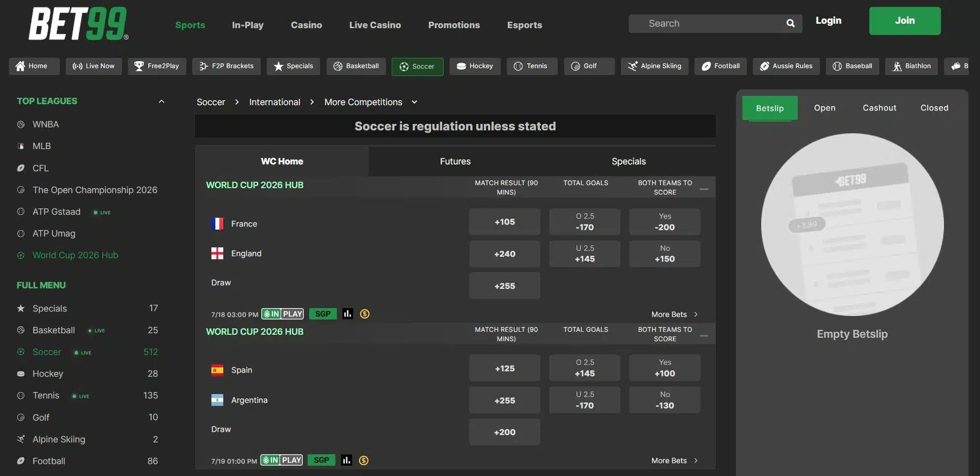Pick Draw +200 for Spain match
This screenshot has width=980, height=476.
[504, 432]
